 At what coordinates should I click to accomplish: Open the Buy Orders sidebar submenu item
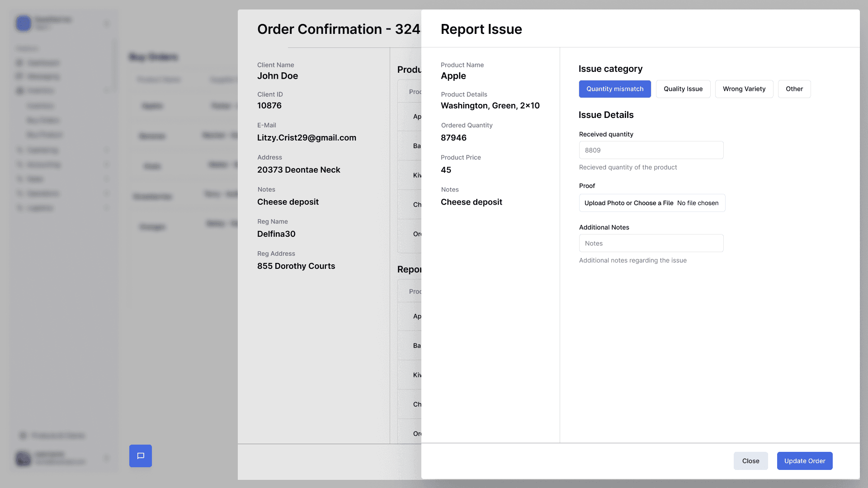(43, 120)
